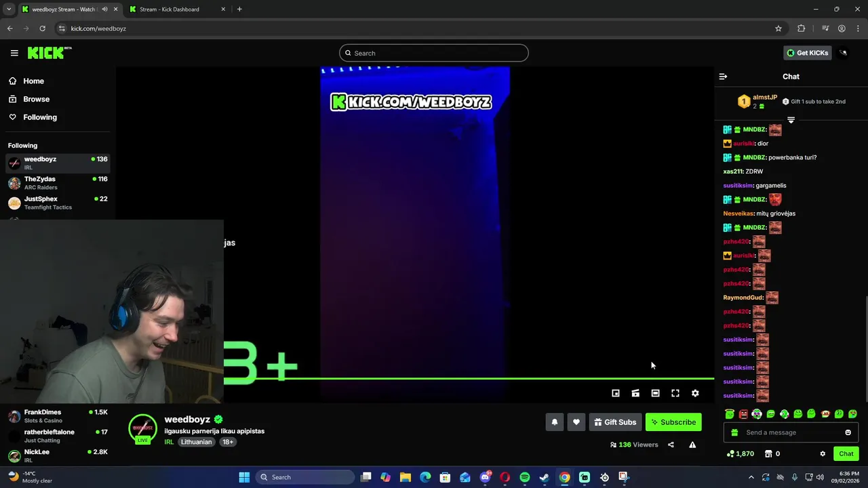Open chat settings gear
This screenshot has width=868, height=488.
[x=823, y=453]
